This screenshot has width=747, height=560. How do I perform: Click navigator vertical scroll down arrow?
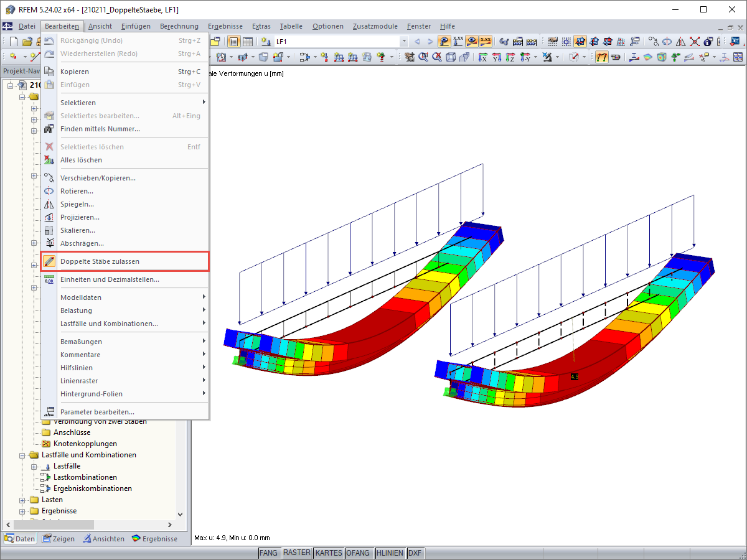pos(181,515)
